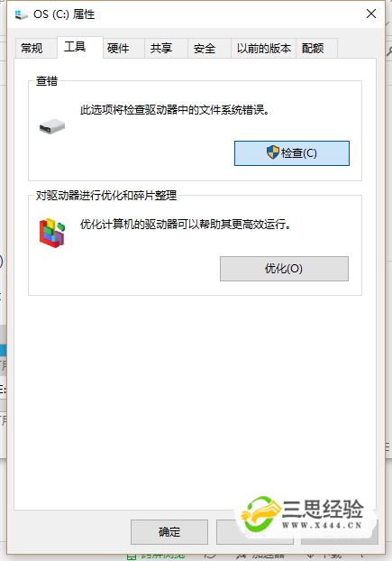The height and width of the screenshot is (561, 392).
Task: Go to the 共享 tab
Action: coord(161,48)
